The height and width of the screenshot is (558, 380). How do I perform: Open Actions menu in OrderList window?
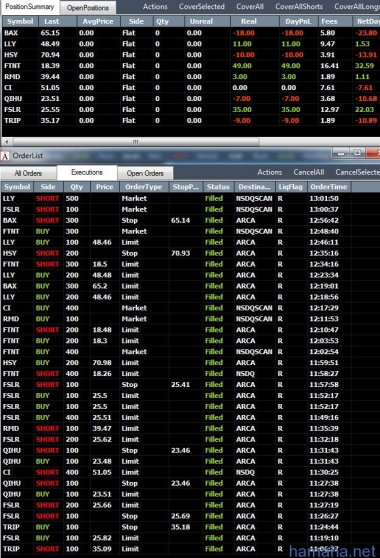click(270, 172)
